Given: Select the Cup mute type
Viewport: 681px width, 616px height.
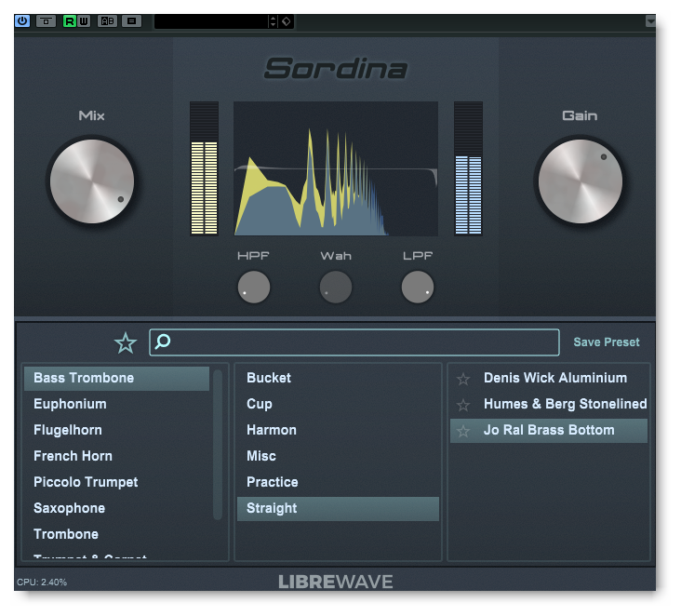Looking at the screenshot, I should 338,404.
